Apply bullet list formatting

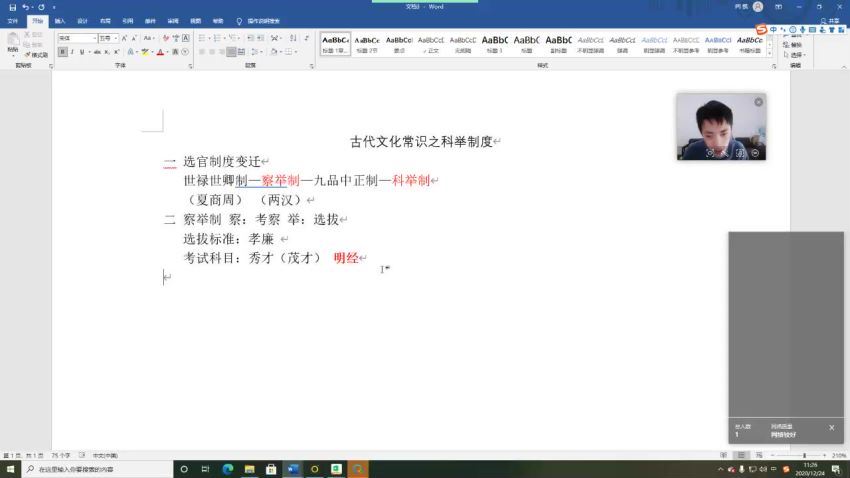202,38
